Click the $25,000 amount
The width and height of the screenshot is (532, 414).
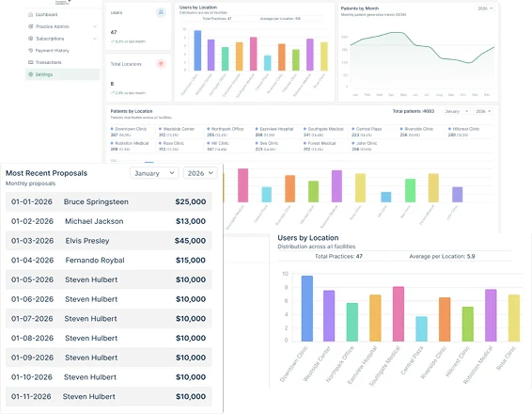[x=191, y=201]
